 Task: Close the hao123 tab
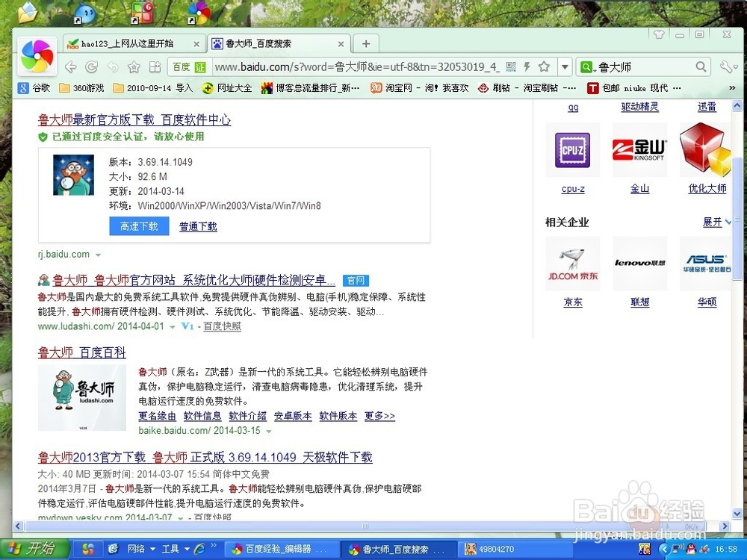click(x=196, y=44)
